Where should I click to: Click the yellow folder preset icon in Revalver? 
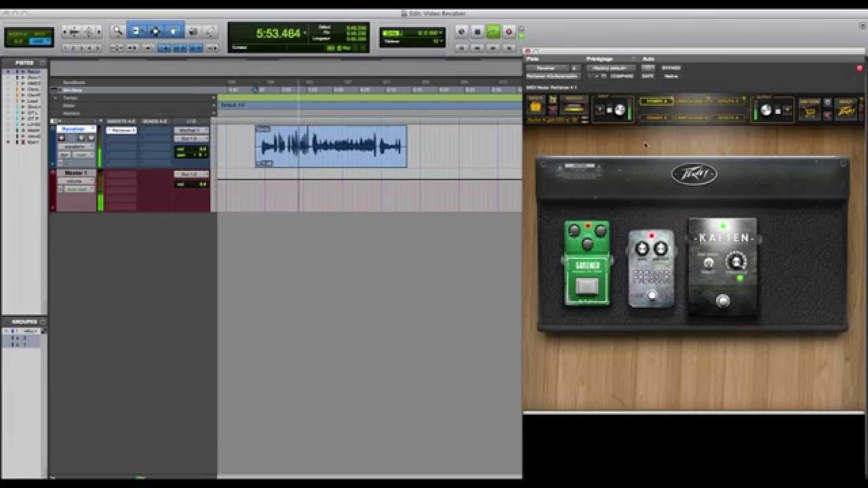tap(535, 106)
